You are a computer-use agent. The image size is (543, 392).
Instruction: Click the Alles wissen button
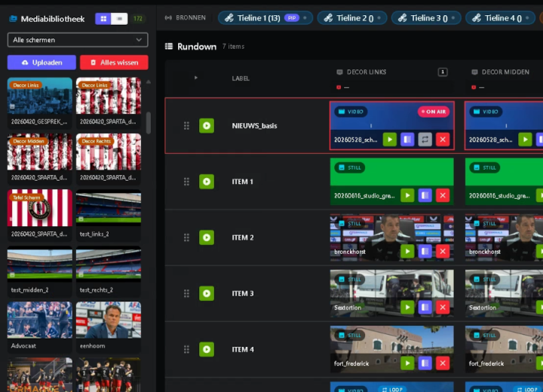114,63
